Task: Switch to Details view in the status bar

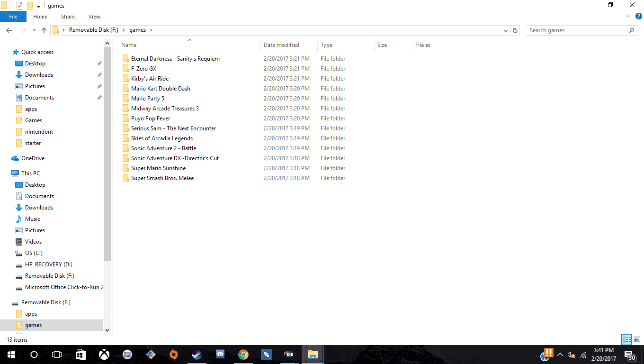Action: 627,339
